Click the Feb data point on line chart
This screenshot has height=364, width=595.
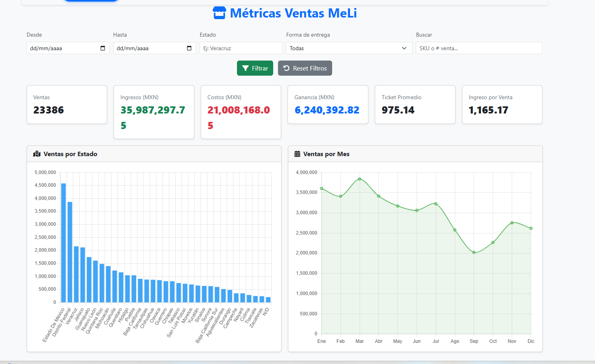click(x=341, y=196)
